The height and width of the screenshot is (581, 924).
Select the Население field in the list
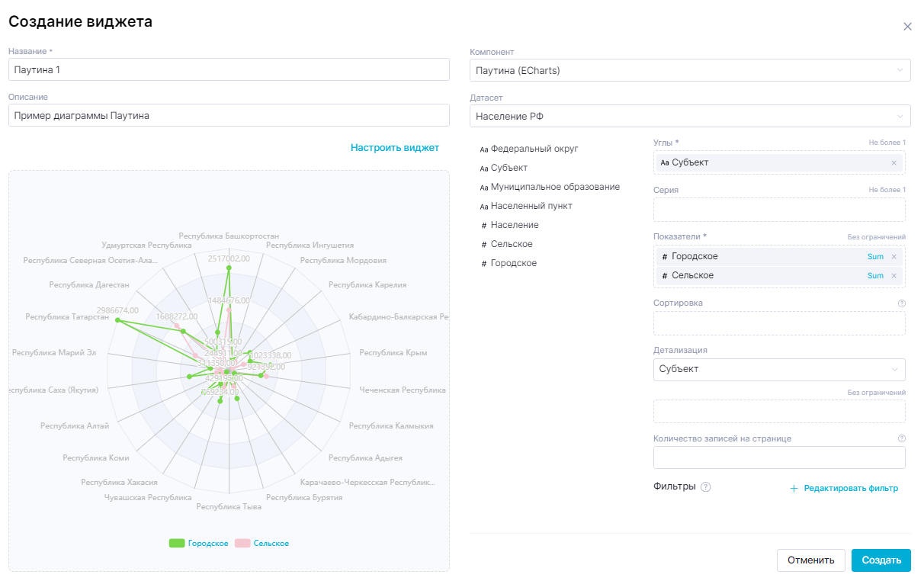tap(514, 225)
